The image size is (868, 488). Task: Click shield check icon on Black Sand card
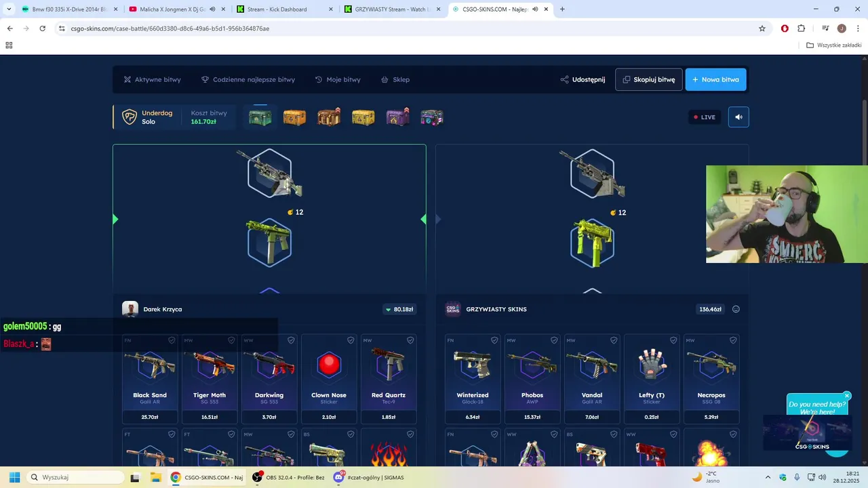click(172, 340)
